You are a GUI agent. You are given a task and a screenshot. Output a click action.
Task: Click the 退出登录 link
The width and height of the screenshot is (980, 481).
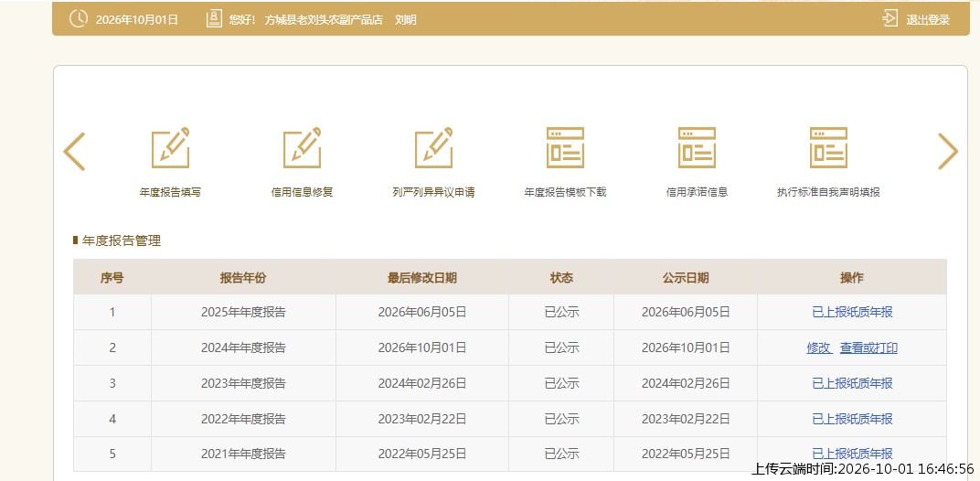coord(928,20)
